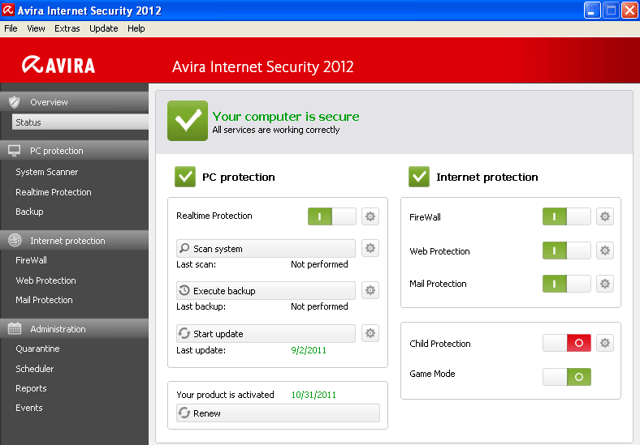Select Quarantine in the sidebar
This screenshot has width=640, height=445.
pos(38,349)
